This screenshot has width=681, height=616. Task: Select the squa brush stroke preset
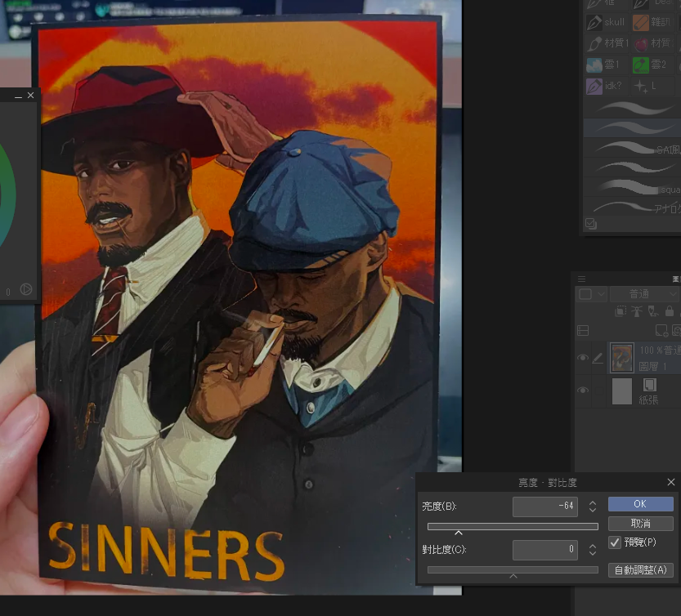(633, 188)
